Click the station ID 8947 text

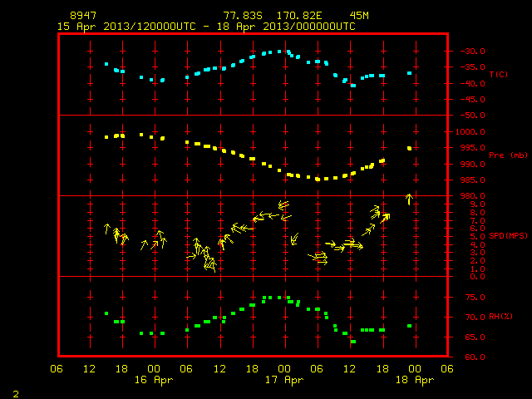83,16
